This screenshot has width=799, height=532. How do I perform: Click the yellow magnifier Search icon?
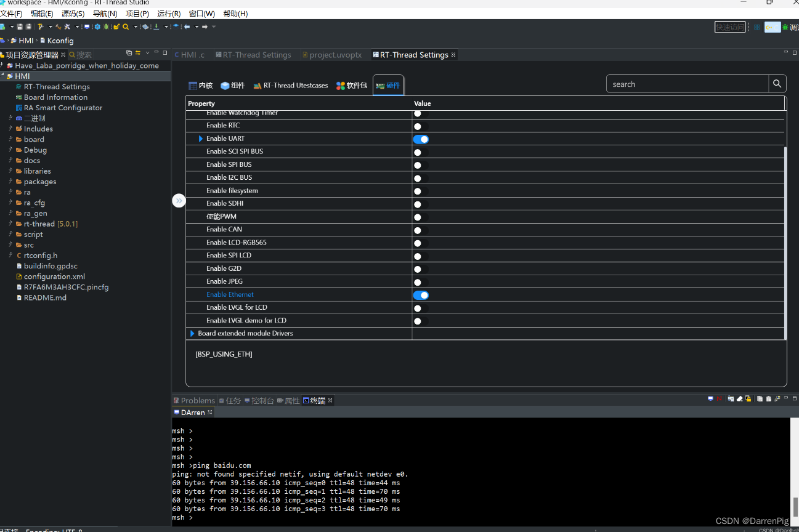[x=126, y=27]
